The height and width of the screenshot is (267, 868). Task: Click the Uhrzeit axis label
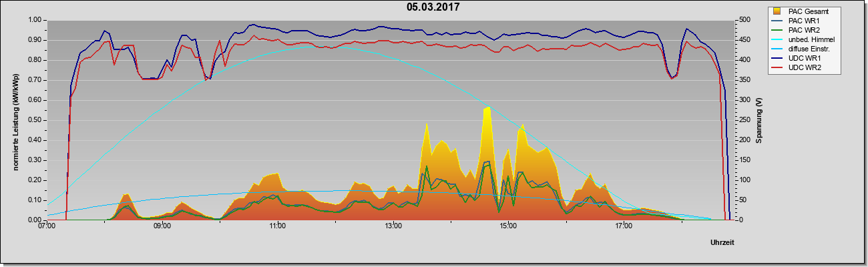coord(722,242)
